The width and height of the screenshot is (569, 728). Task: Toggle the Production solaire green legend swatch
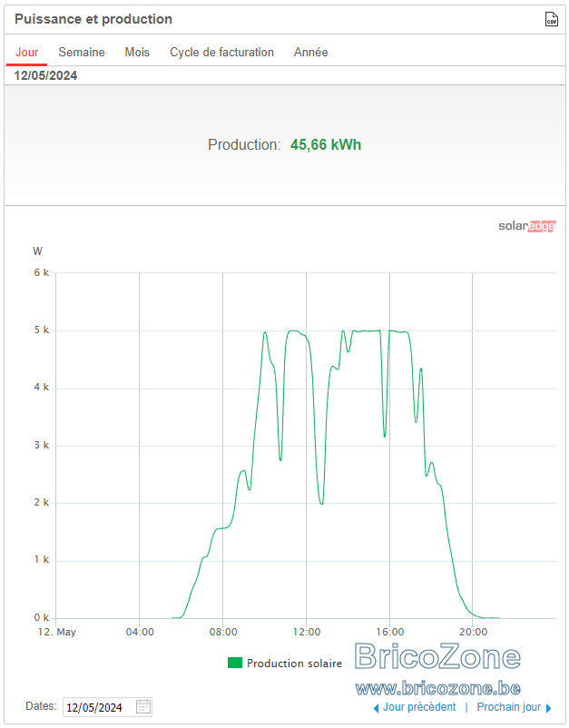[235, 663]
